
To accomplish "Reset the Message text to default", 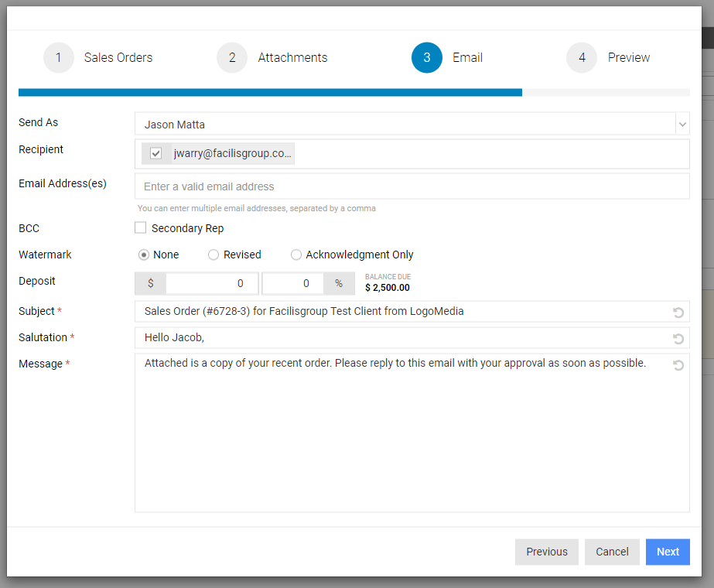I will pyautogui.click(x=678, y=365).
